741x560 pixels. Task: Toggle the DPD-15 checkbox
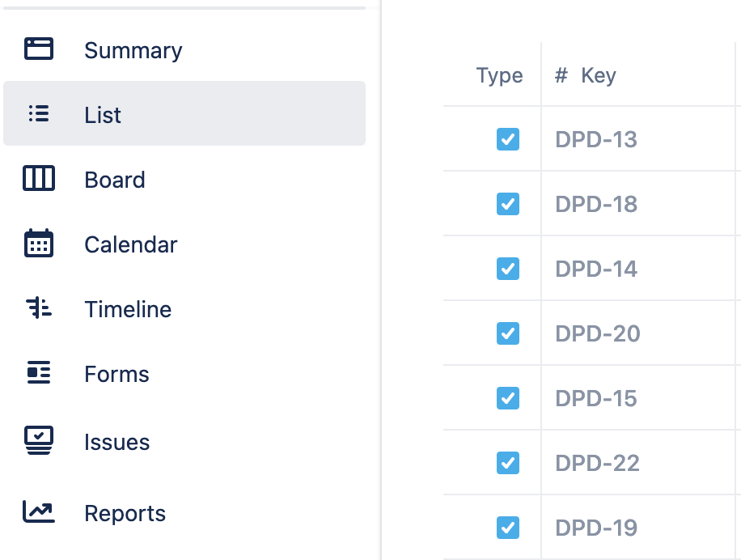(507, 398)
